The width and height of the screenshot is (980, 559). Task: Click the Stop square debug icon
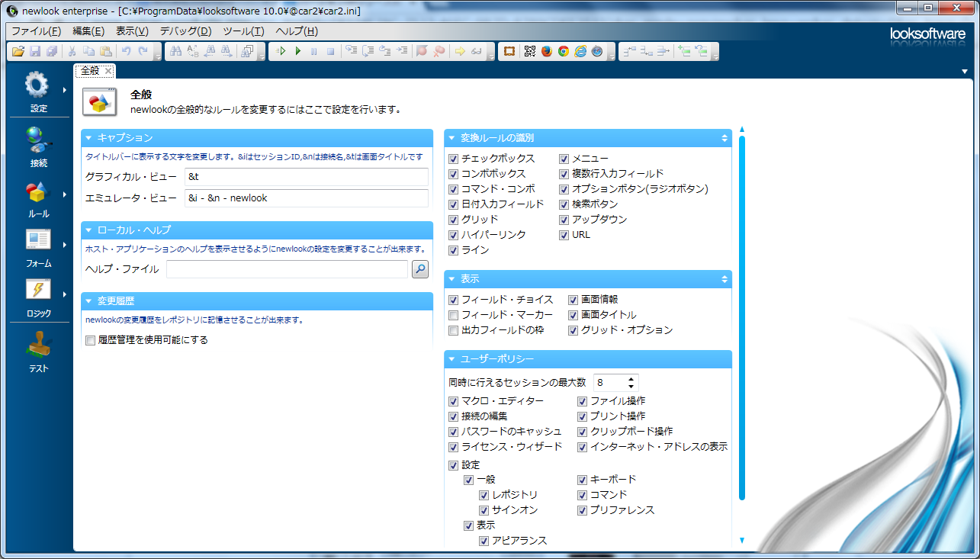(330, 51)
